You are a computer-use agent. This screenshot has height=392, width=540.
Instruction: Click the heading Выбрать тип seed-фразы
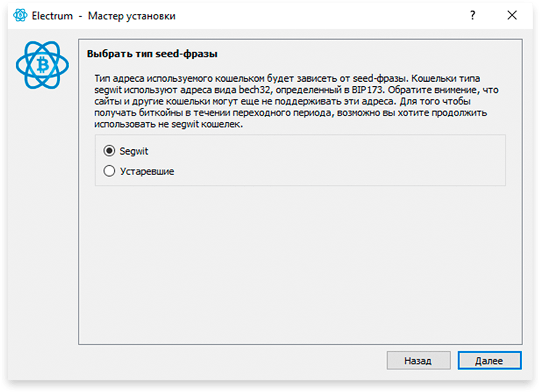click(x=152, y=54)
